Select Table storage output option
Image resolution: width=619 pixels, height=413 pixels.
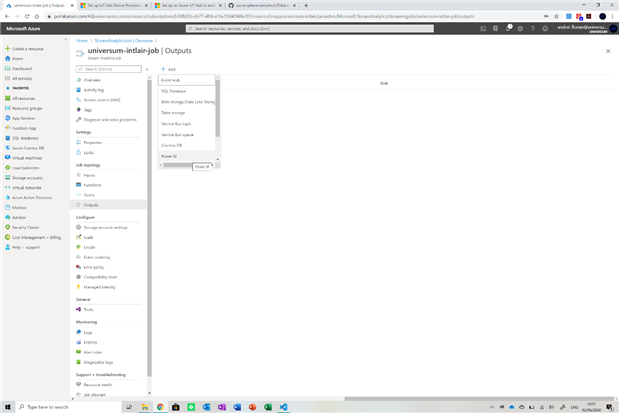tap(187, 113)
